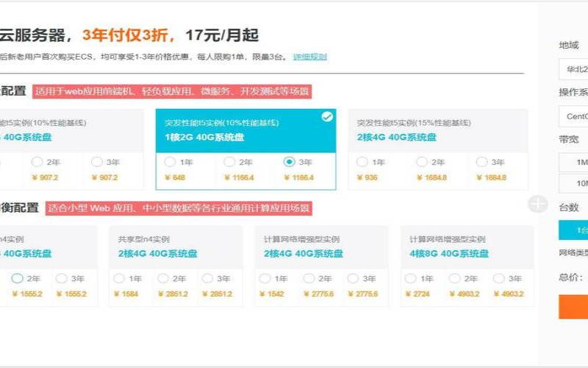Click the 3年付仅3折 orange headline text
This screenshot has width=588, height=368.
tap(129, 35)
